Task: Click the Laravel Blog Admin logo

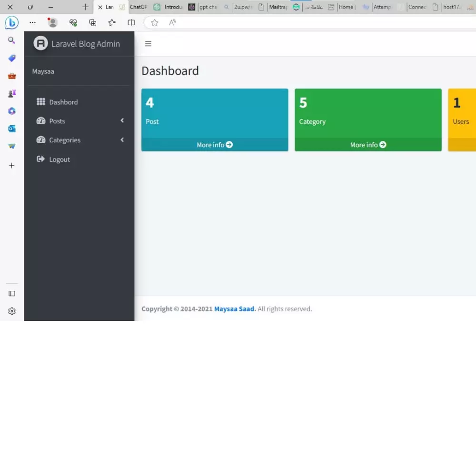Action: 40,43
